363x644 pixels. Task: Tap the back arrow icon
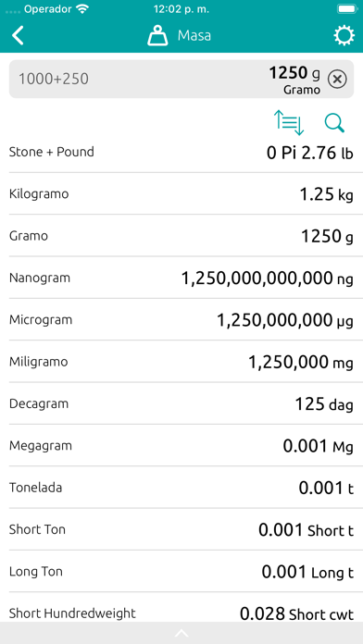point(18,36)
